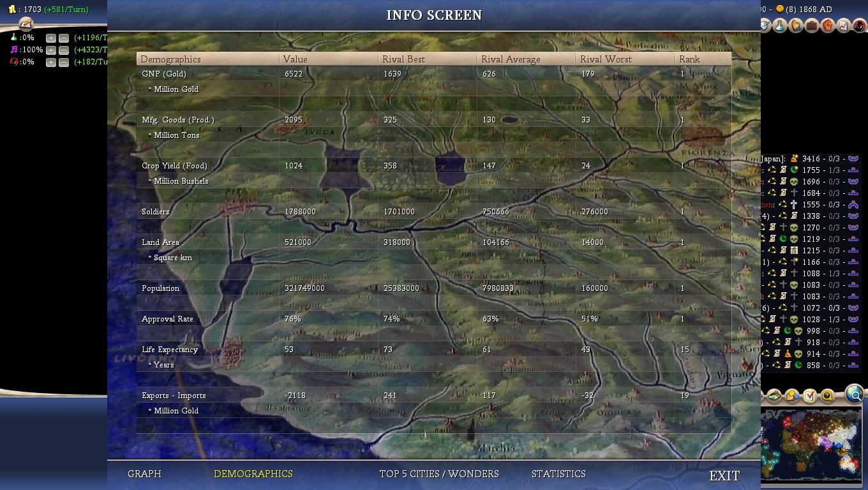This screenshot has width=868, height=490.
Task: Click EXIT to close the Info Screen
Action: [x=724, y=476]
